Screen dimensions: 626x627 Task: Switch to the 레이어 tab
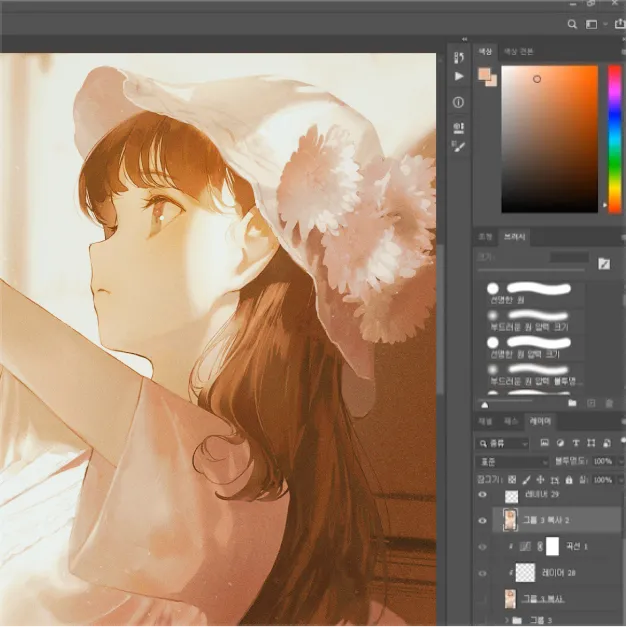(540, 421)
